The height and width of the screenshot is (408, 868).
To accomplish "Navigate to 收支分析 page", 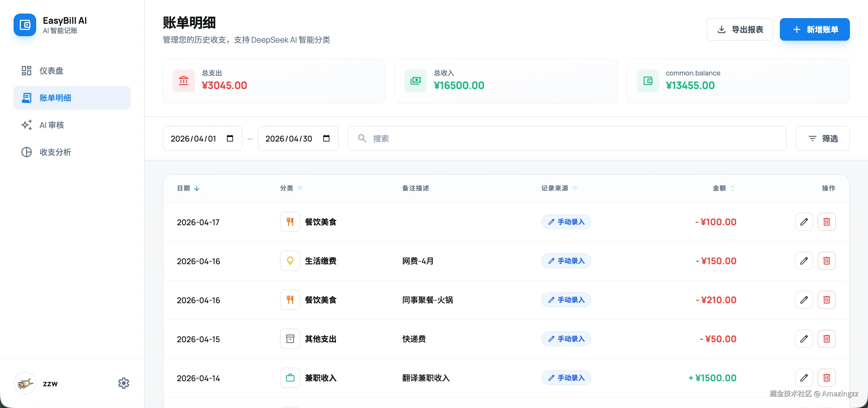I will click(x=55, y=152).
